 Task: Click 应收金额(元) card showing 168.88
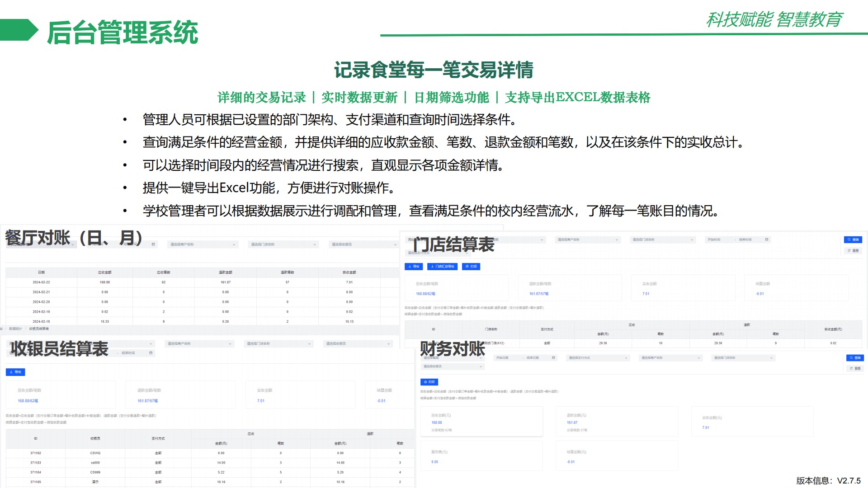(481, 422)
